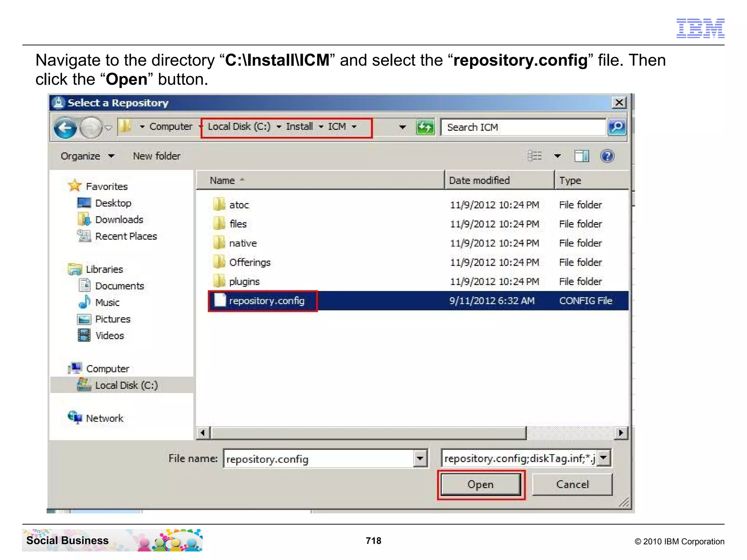This screenshot has width=747, height=560.
Task: Close the Select a Repository dialog
Action: 619,102
